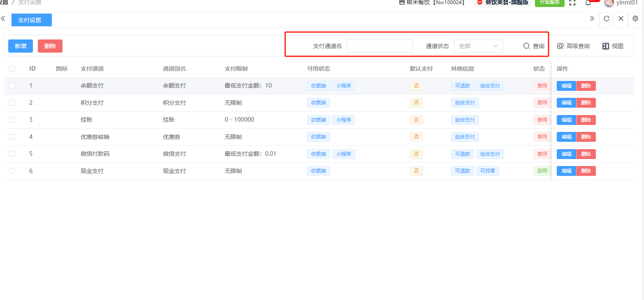
Task: Click the settings gear icon
Action: coord(635,18)
